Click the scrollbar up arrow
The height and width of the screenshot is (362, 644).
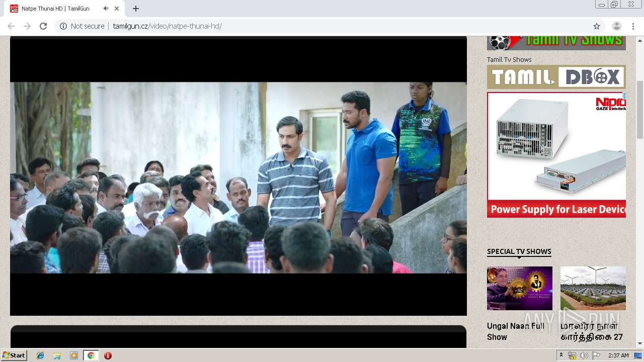click(640, 40)
